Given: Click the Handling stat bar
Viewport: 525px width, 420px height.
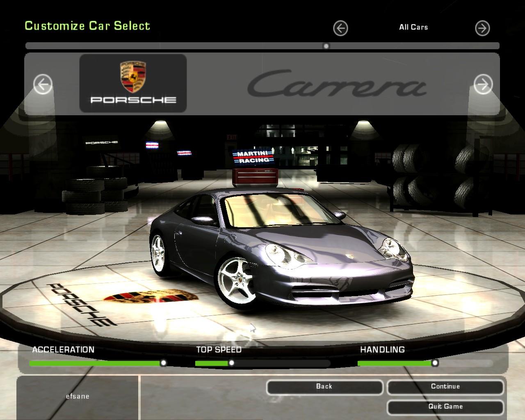Looking at the screenshot, I should point(425,363).
